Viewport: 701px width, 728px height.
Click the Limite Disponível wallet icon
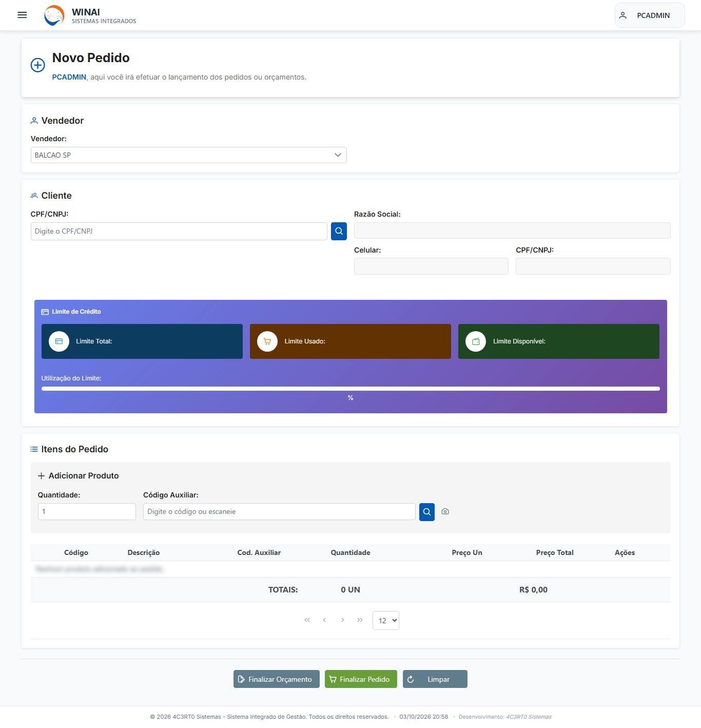coord(476,341)
